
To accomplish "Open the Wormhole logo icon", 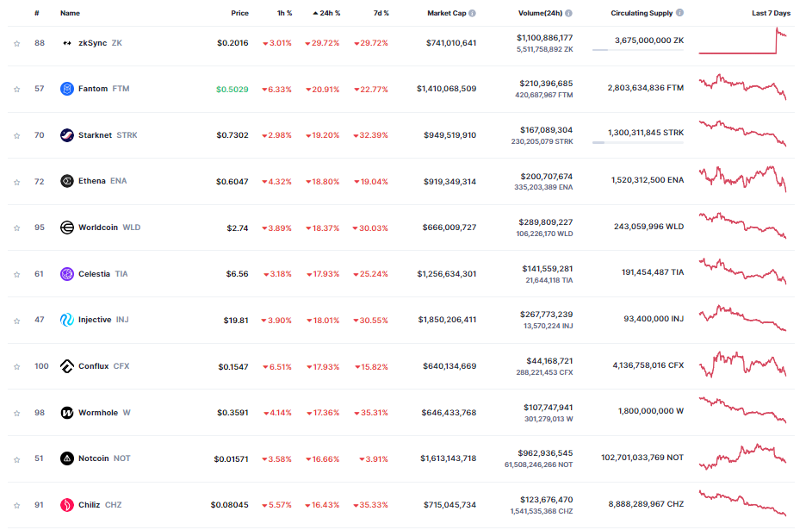I will pos(67,413).
